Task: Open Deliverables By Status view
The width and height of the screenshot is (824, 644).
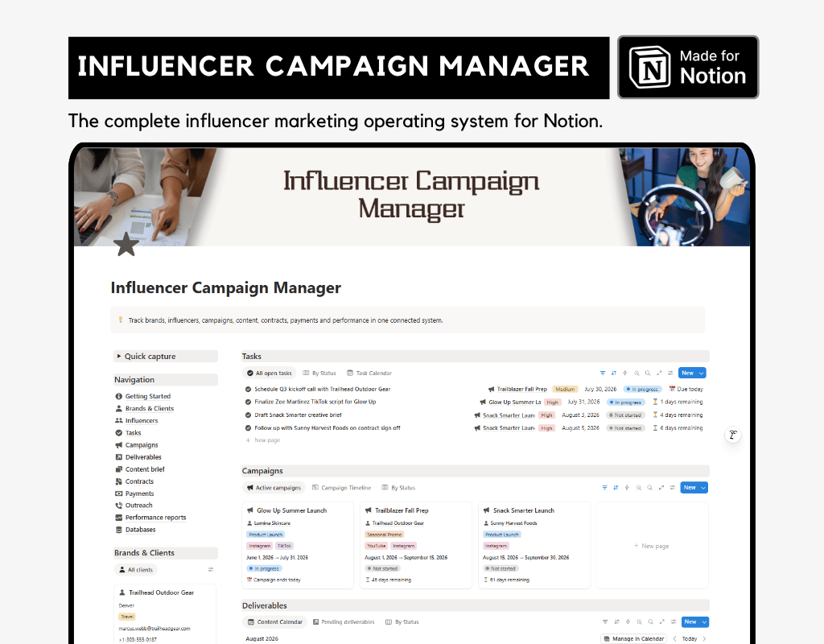Action: [x=402, y=622]
